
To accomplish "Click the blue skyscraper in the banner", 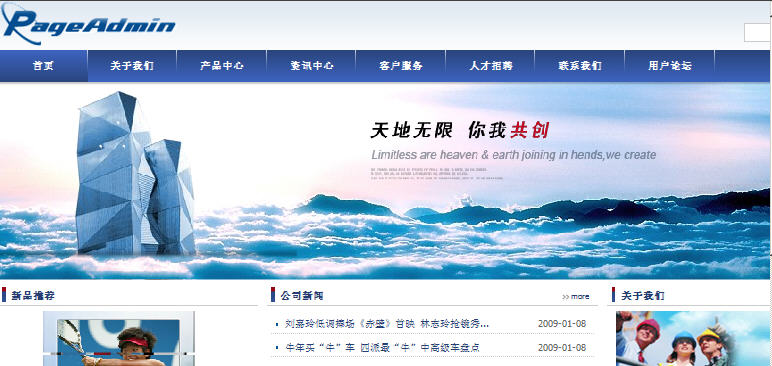I will pyautogui.click(x=134, y=173).
